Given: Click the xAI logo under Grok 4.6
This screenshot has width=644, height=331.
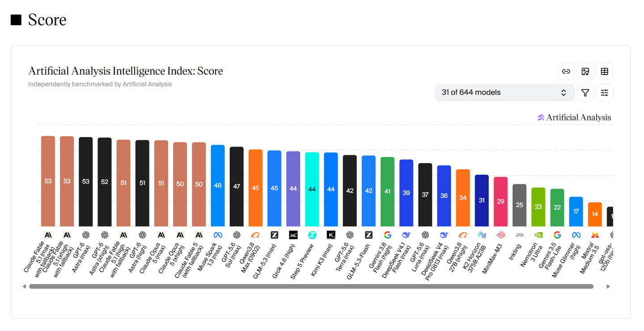Looking at the screenshot, I should pyautogui.click(x=293, y=235).
